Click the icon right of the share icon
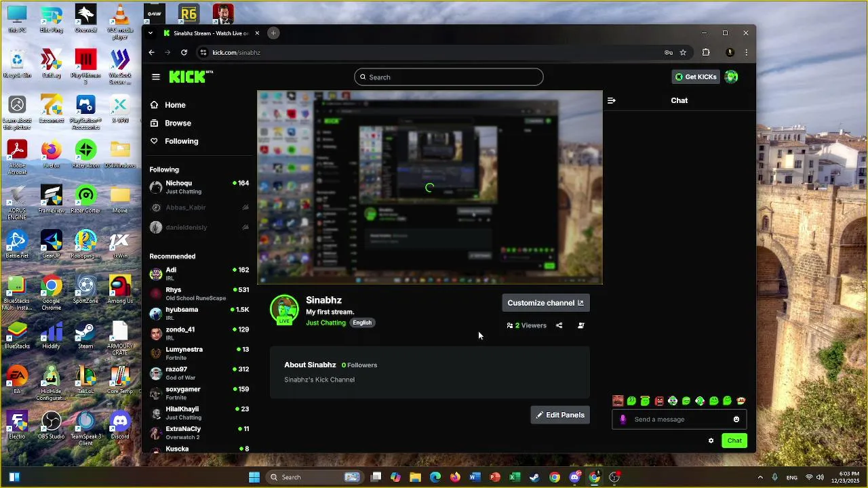The width and height of the screenshot is (868, 488). click(x=580, y=325)
